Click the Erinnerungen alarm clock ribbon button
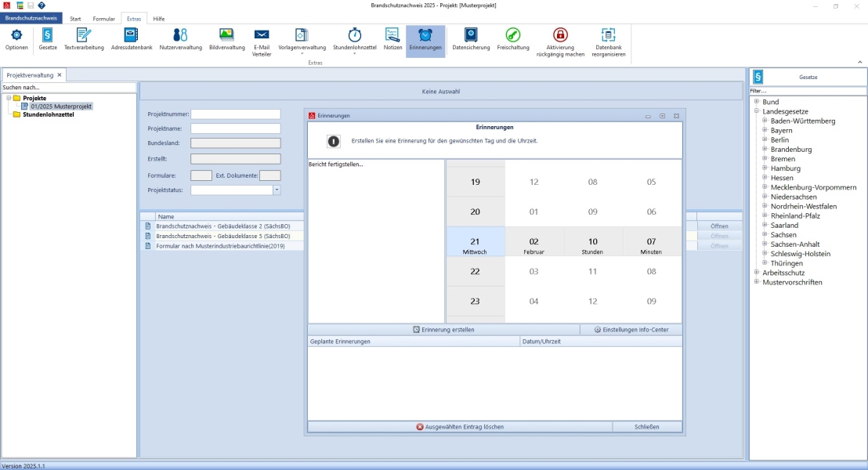 coord(425,41)
